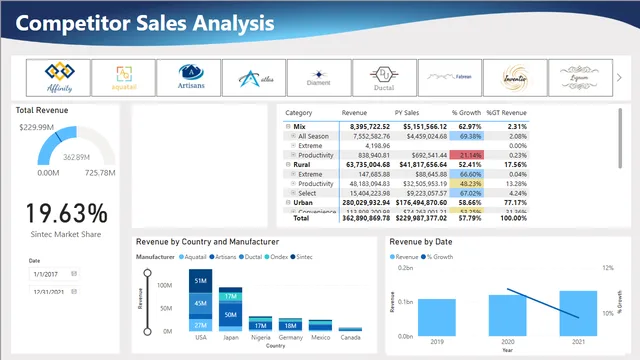Show the next manufacturer logos with the arrow

click(x=619, y=78)
